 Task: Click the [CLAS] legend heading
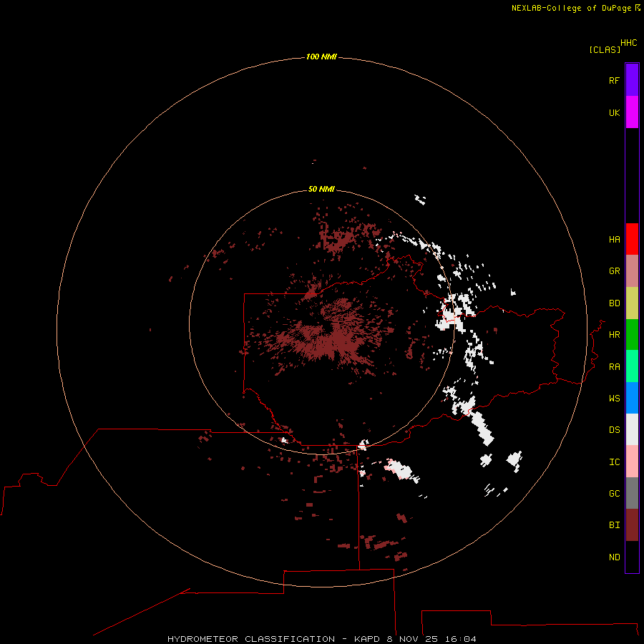point(605,49)
